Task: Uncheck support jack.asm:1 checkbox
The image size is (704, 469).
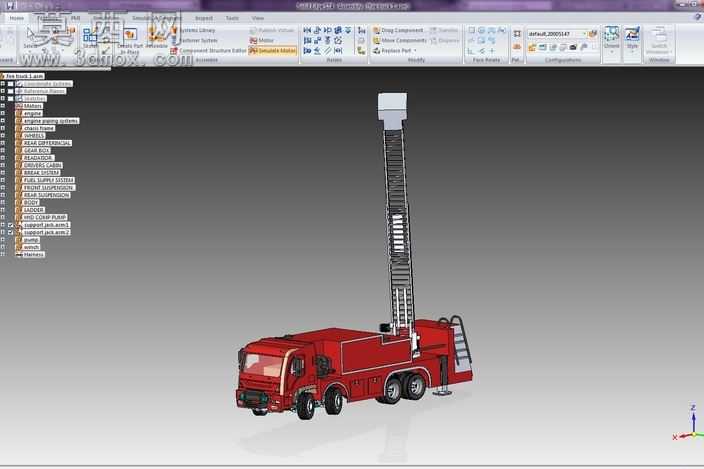Action: tap(10, 225)
